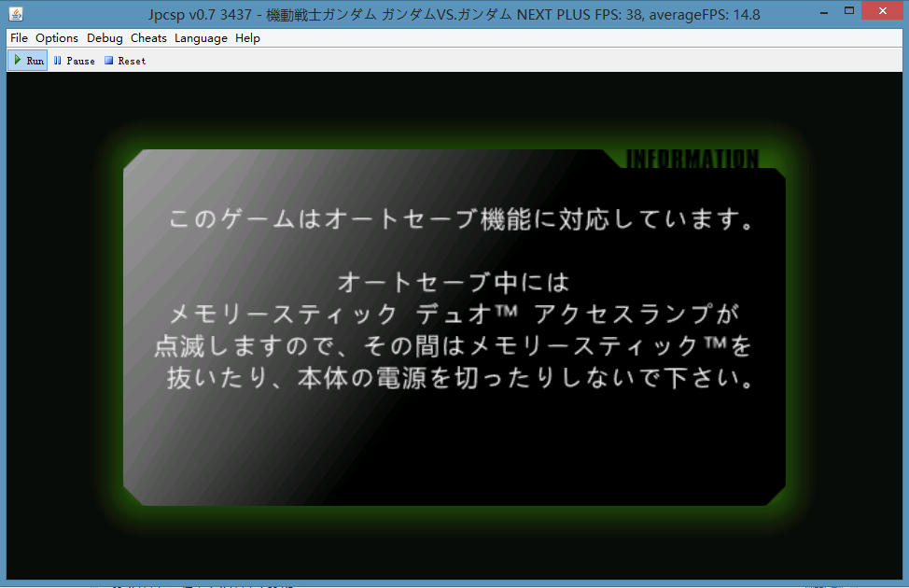Click the last line starting '抜いたり'

460,379
